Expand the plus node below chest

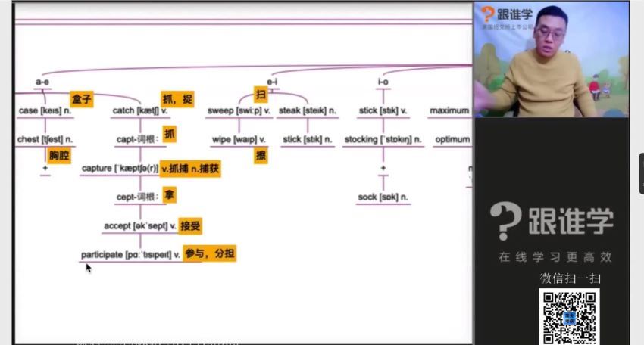(45, 169)
